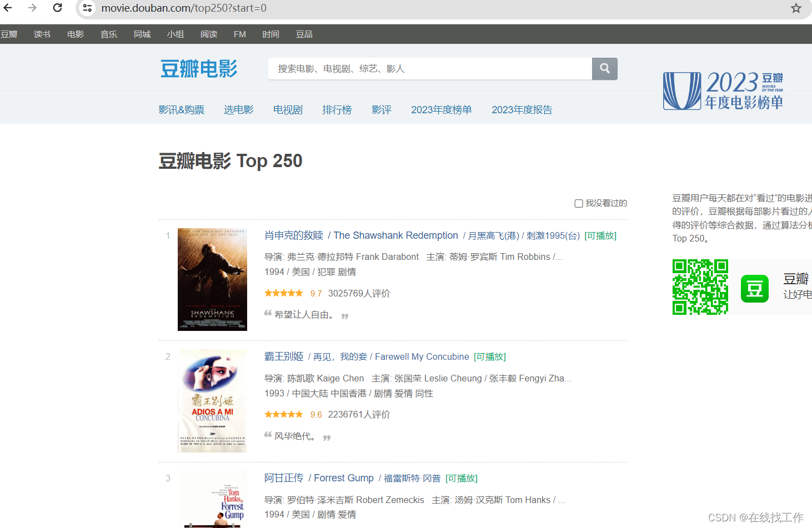The width and height of the screenshot is (812, 528).
Task: Open FM in top navigation bar
Action: pyautogui.click(x=240, y=34)
